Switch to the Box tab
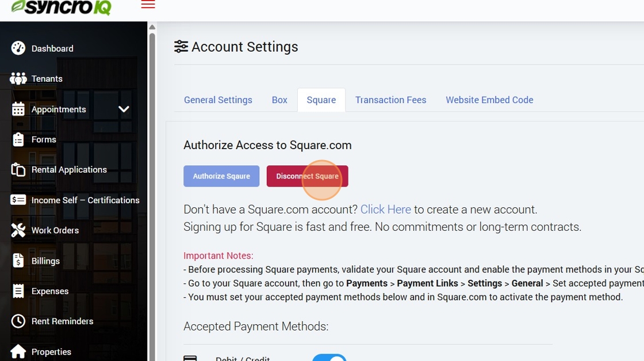644x361 pixels. click(x=279, y=100)
